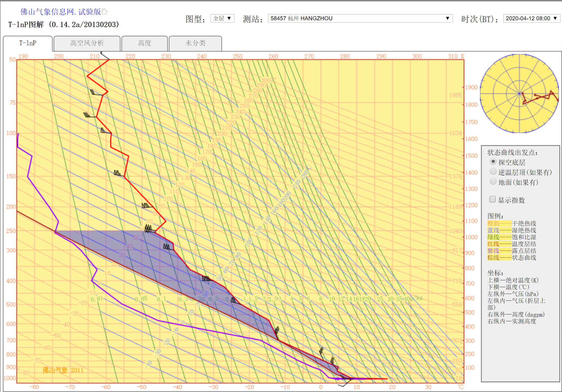Viewport: 562px width, 392px height.
Task: Click the wind hodograph polar chart
Action: coord(519,94)
